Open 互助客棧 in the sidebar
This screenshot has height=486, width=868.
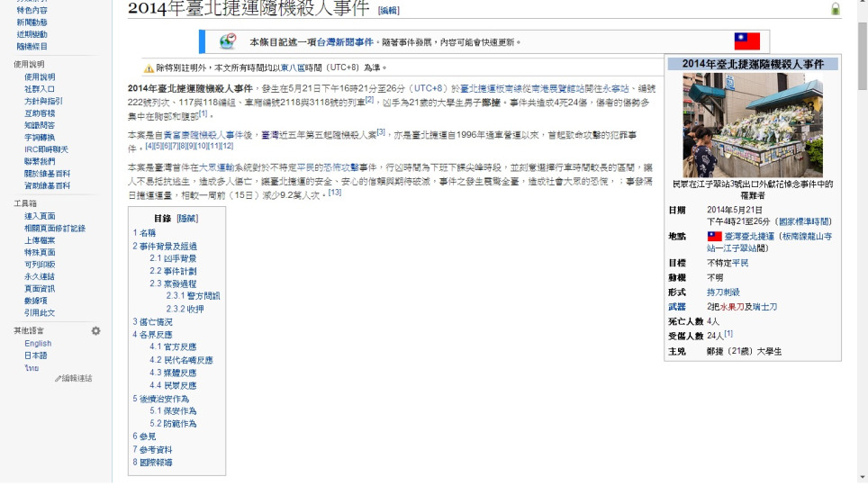pos(40,113)
